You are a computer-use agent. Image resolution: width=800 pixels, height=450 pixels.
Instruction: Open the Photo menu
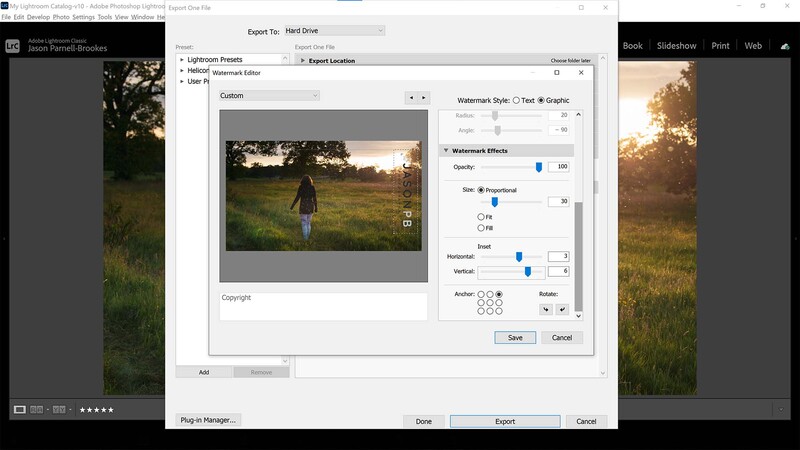pos(61,17)
